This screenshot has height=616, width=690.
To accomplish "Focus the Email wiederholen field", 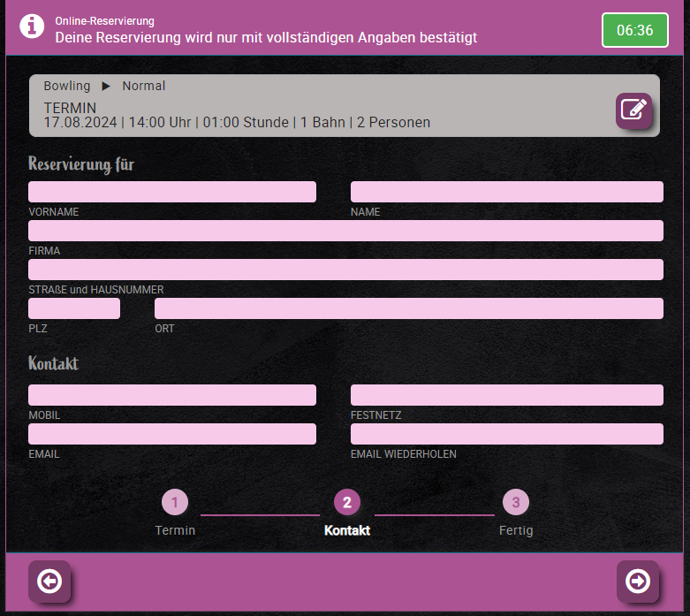I will (506, 434).
